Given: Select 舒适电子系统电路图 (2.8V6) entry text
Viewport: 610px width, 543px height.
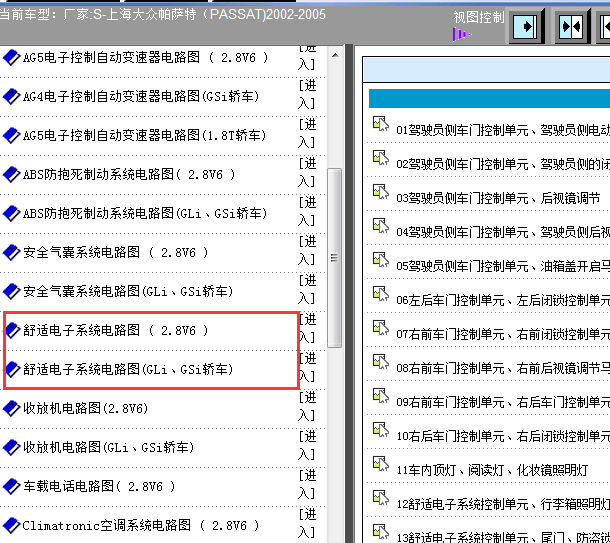Looking at the screenshot, I should (x=116, y=330).
